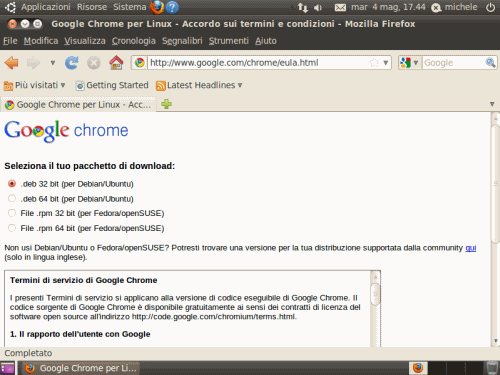Open the michele user menu
Image resolution: width=500 pixels, height=375 pixels.
pos(454,7)
